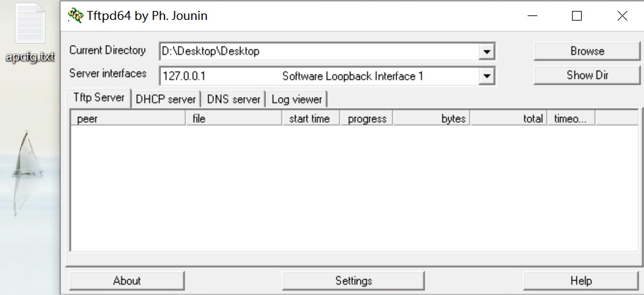Click the Help button
This screenshot has width=644, height=295.
tap(581, 281)
